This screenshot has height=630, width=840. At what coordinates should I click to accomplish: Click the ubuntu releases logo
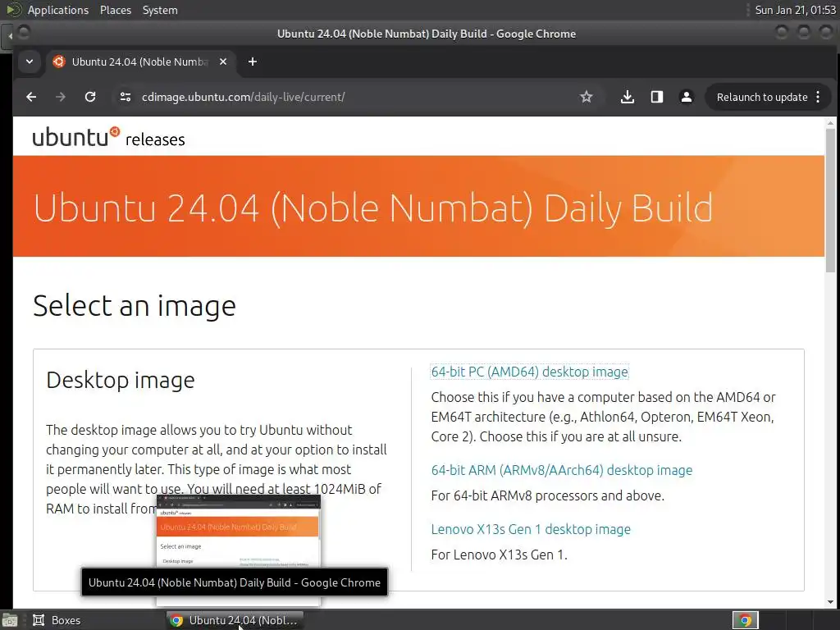coord(109,137)
